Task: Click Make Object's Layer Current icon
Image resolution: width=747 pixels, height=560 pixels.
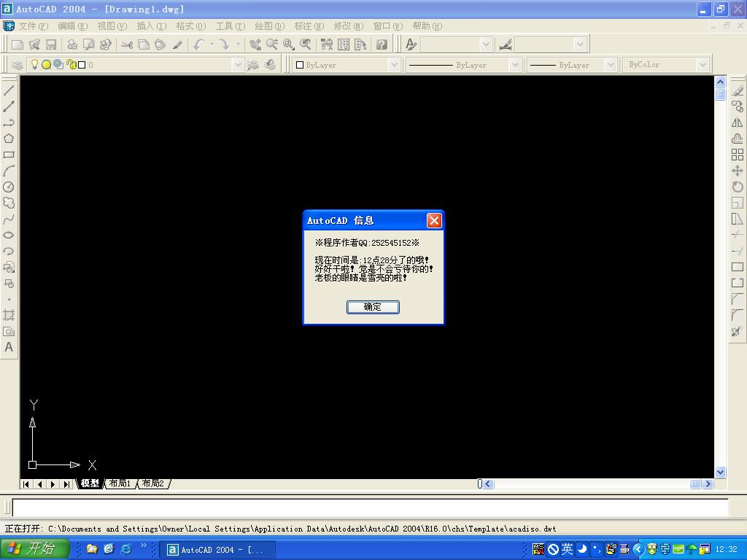Action: tap(252, 64)
